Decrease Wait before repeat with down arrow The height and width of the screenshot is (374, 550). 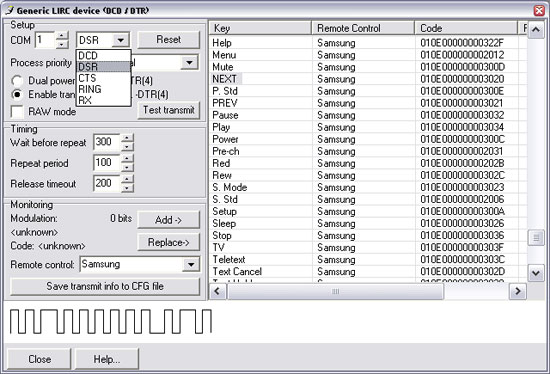[127, 146]
